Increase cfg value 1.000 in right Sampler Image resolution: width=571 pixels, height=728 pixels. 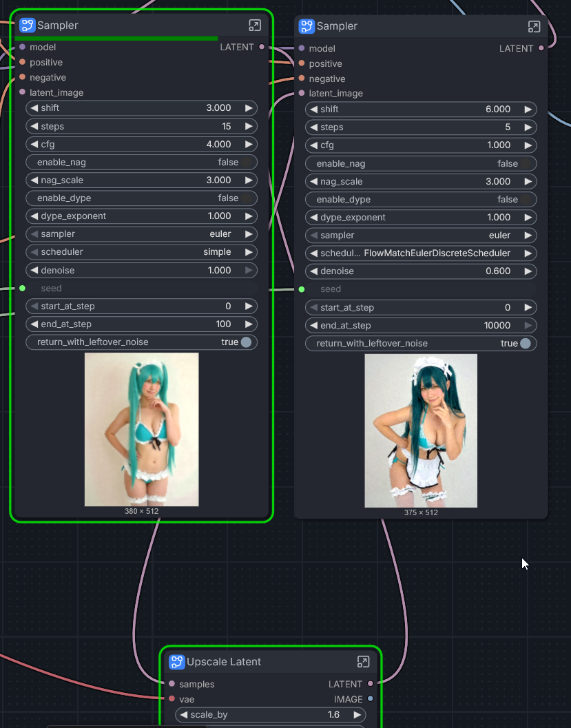coord(528,145)
